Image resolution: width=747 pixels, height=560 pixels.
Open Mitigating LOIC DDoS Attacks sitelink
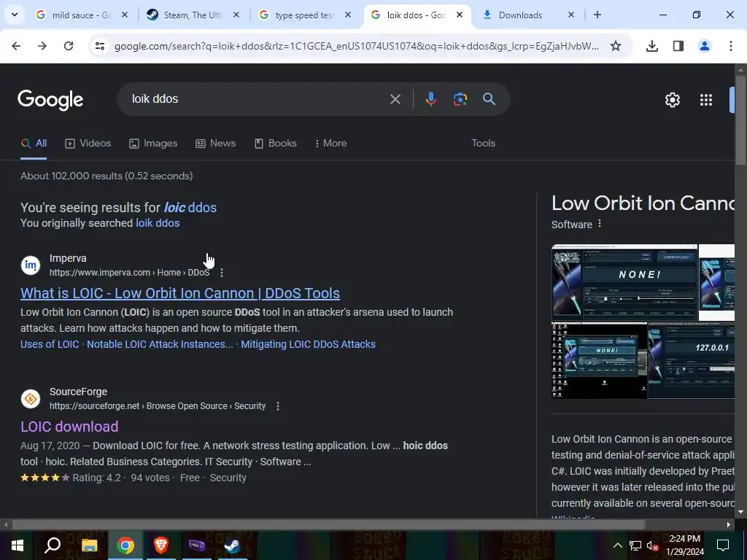pyautogui.click(x=308, y=344)
